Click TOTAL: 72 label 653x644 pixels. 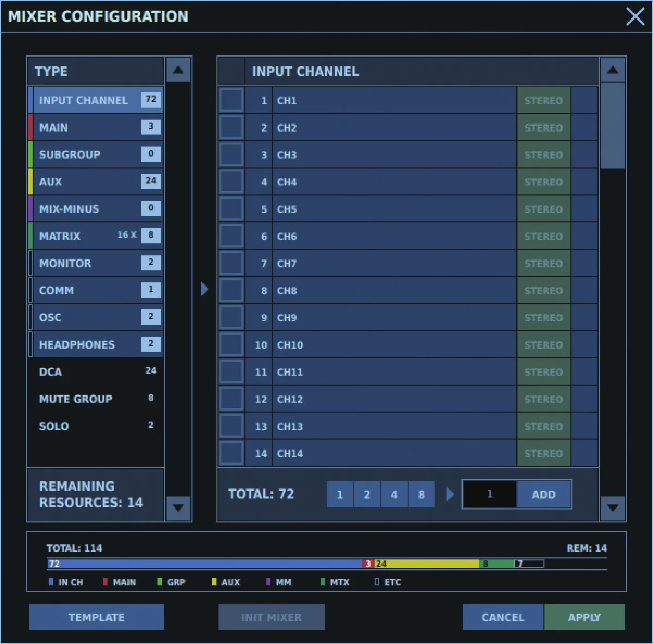pyautogui.click(x=261, y=494)
